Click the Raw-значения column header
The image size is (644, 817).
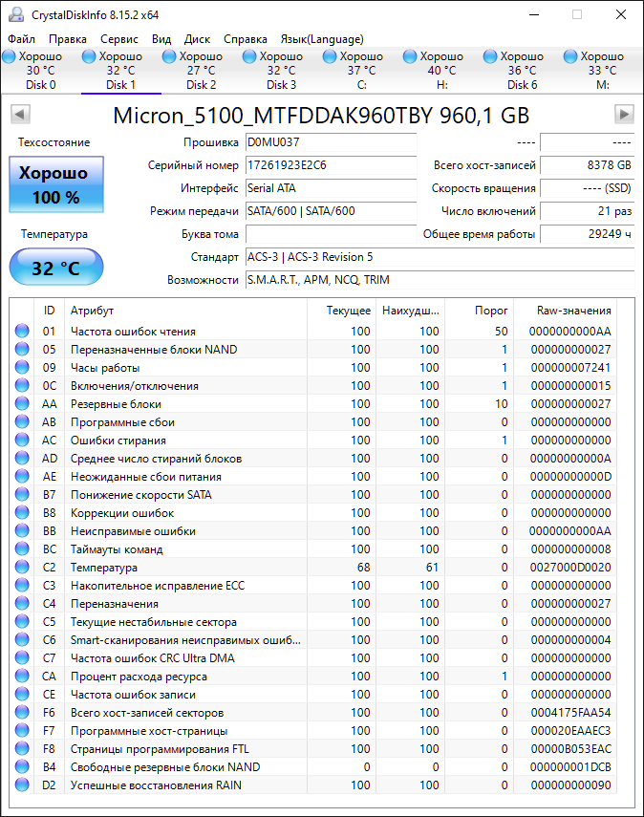pos(566,311)
